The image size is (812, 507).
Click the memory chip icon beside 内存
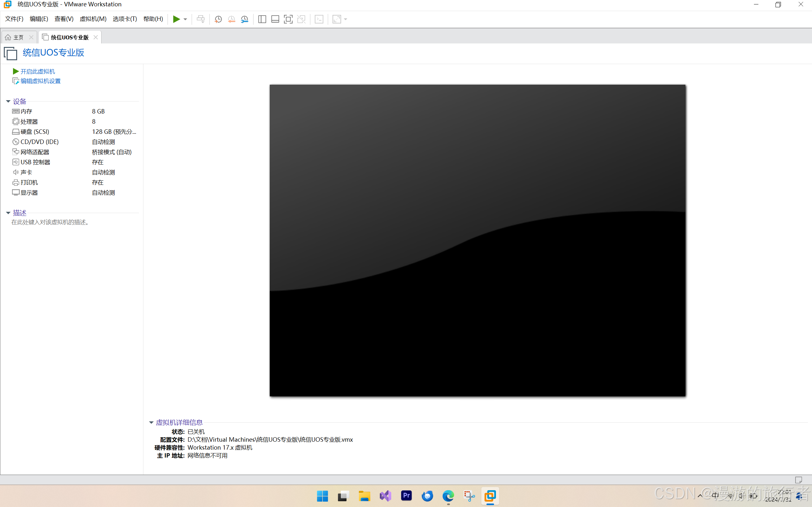pos(16,111)
